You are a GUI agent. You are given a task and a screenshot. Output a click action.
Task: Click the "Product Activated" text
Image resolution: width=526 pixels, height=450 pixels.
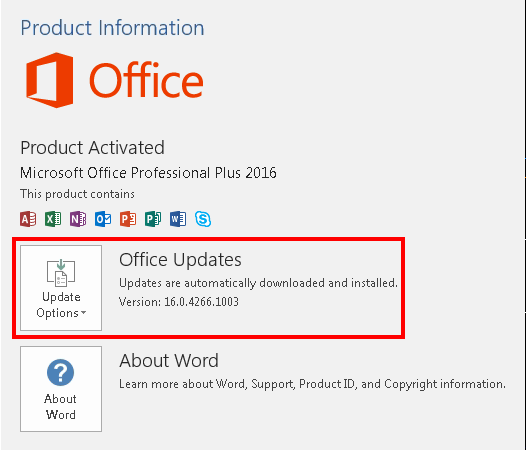[x=93, y=148]
